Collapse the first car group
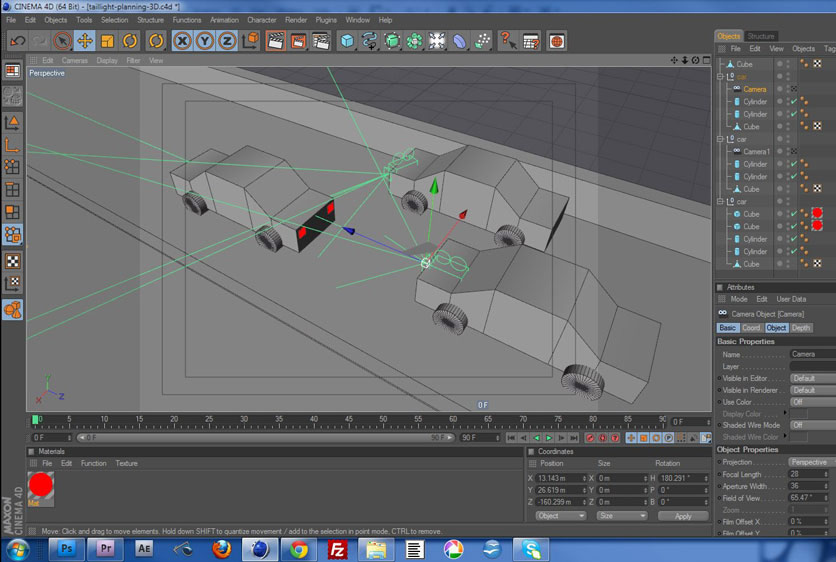Screen dimensions: 836x562 (721, 77)
